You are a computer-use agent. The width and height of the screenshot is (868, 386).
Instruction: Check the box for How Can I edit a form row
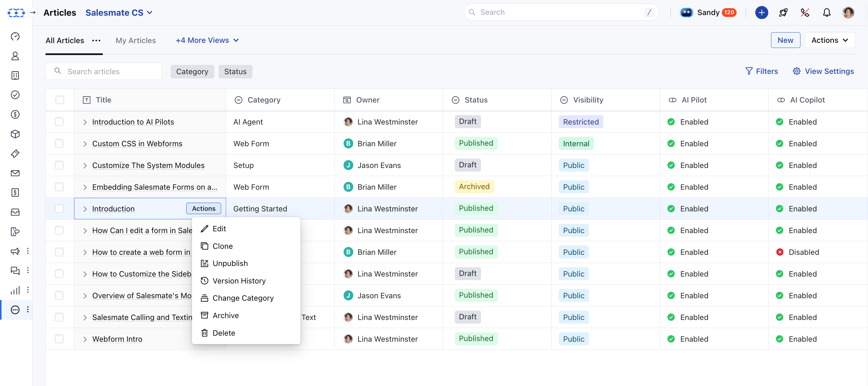[59, 230]
